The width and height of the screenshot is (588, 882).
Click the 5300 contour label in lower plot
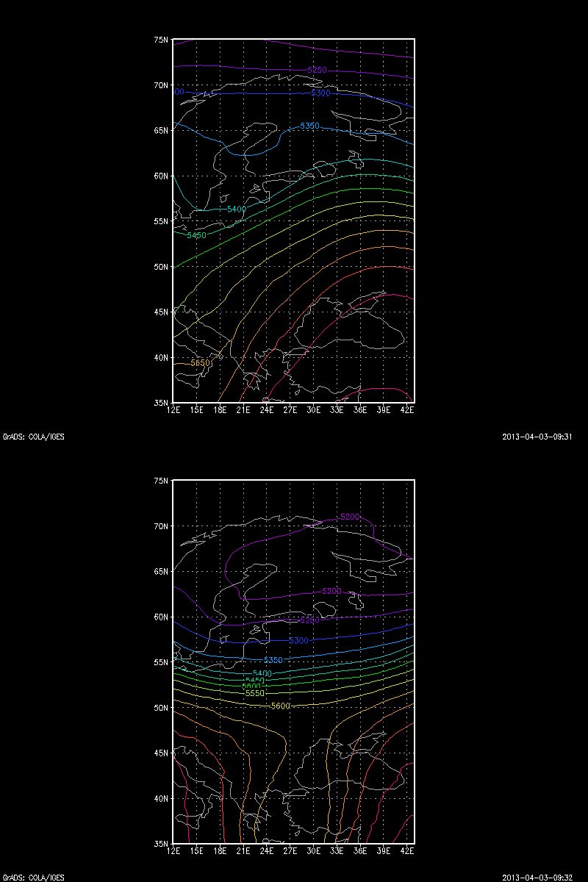click(x=298, y=641)
